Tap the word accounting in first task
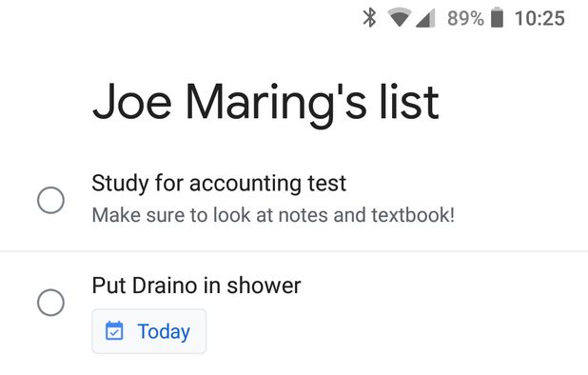The height and width of the screenshot is (375, 588). click(x=245, y=184)
